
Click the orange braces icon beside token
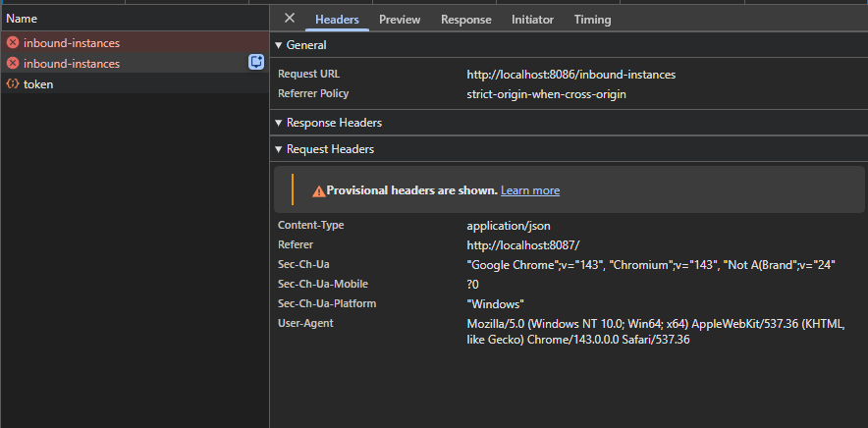(13, 84)
